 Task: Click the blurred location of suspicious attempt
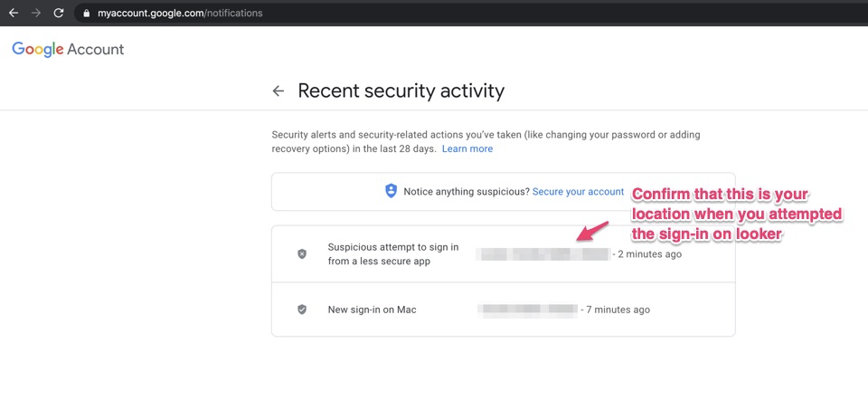[x=543, y=254]
